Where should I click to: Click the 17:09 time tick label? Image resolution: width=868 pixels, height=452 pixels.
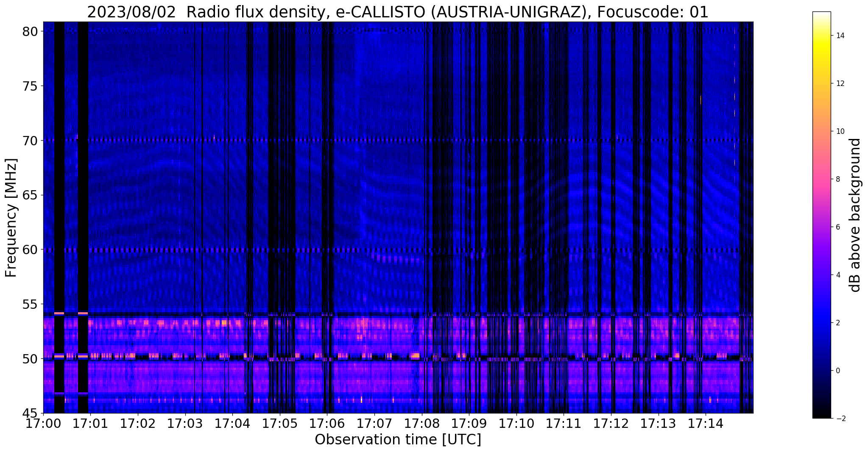pos(469,423)
